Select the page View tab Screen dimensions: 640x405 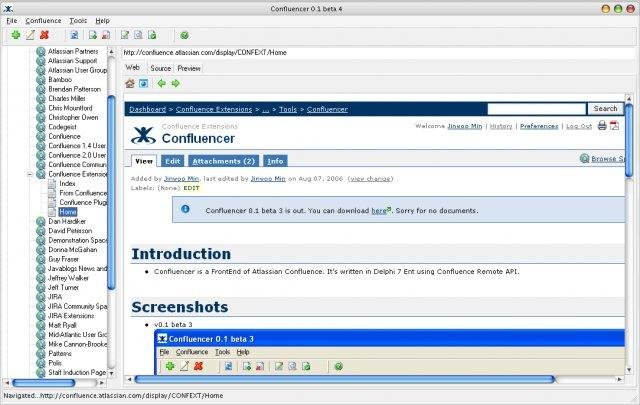click(x=144, y=161)
